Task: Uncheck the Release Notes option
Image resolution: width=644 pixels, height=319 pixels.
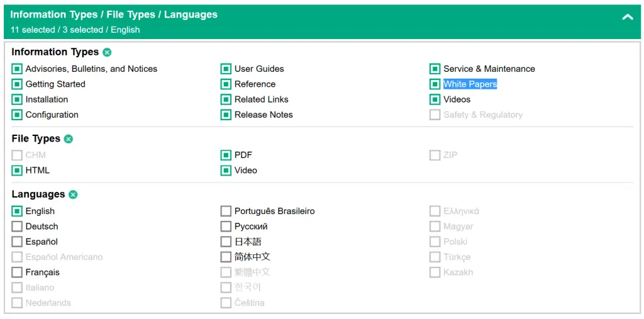Action: pos(226,115)
